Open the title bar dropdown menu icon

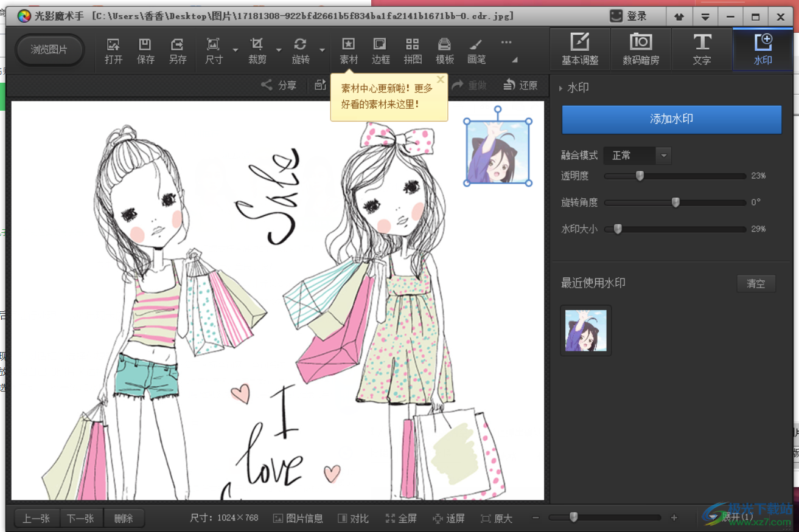705,17
